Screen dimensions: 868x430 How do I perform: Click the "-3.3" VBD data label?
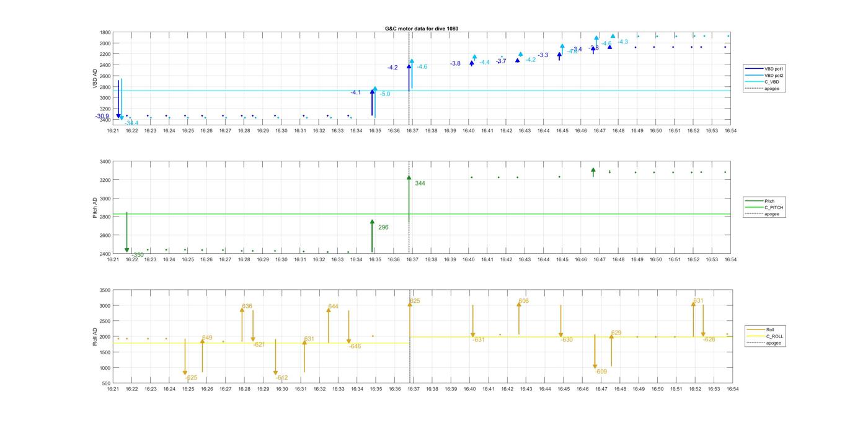point(543,55)
